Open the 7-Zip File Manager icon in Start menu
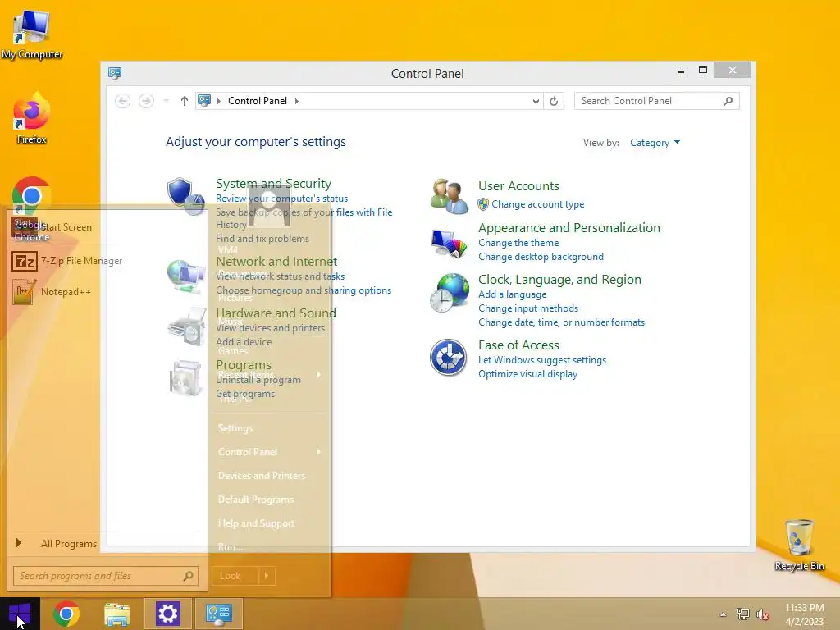Screen dimensions: 840x630 24,262
